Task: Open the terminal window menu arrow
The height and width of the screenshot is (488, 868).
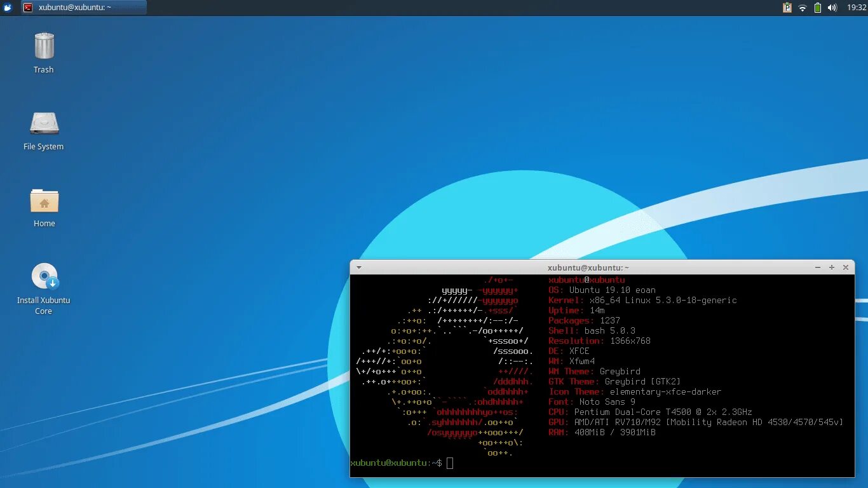Action: click(358, 268)
